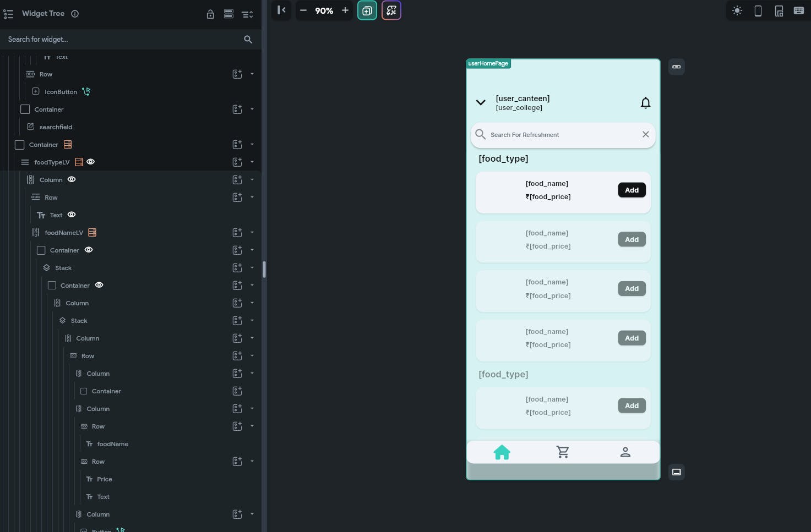Open the Home tab in bottom nav
The width and height of the screenshot is (811, 532).
click(x=502, y=452)
